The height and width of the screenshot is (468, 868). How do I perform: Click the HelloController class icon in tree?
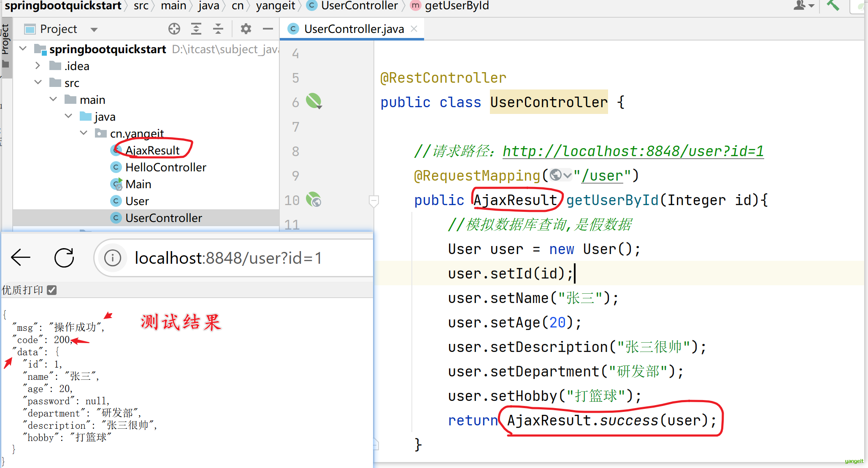(x=116, y=168)
